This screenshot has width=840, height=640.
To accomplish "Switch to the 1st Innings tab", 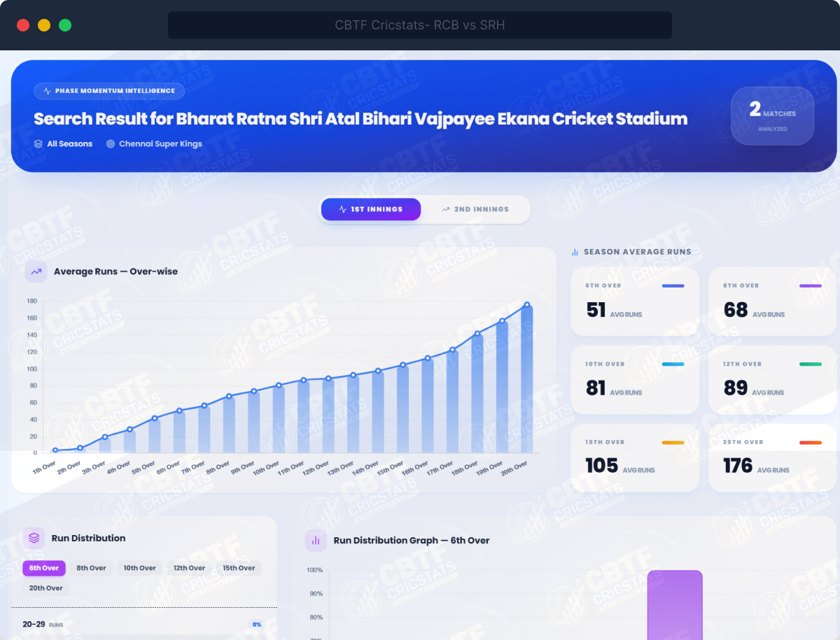I will [370, 209].
